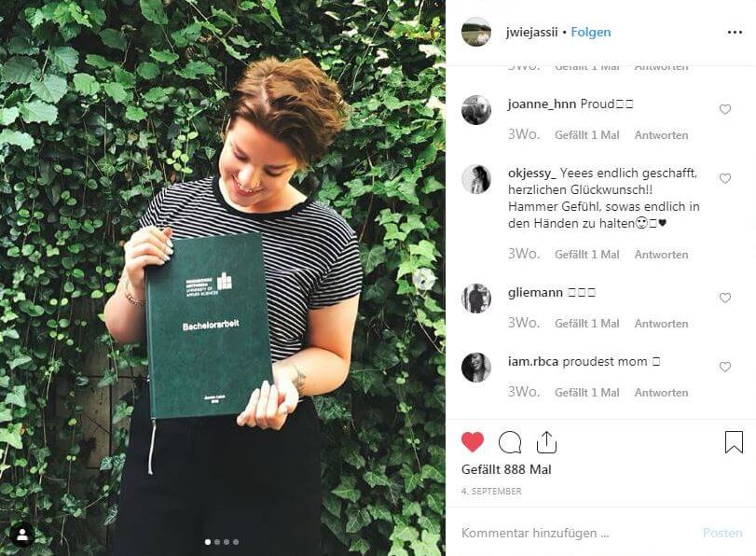This screenshot has height=556, width=756.
Task: Show tagged people icon on photo
Action: coord(22,535)
